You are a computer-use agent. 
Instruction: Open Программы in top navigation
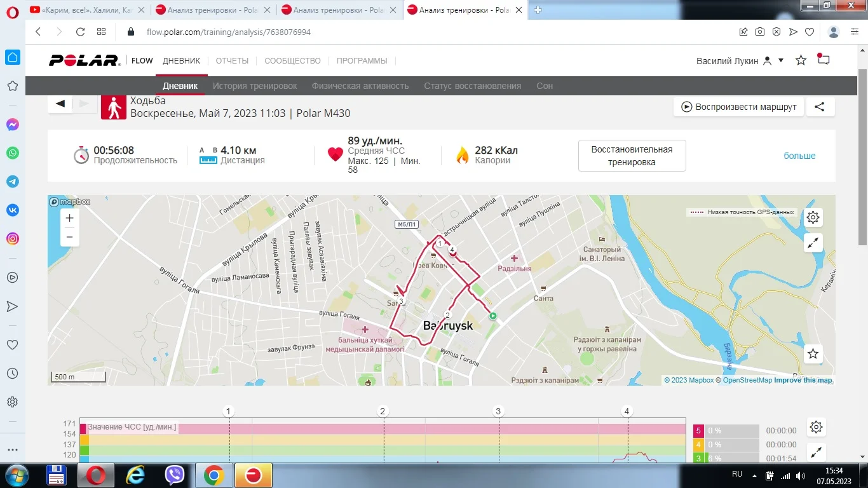click(x=362, y=61)
